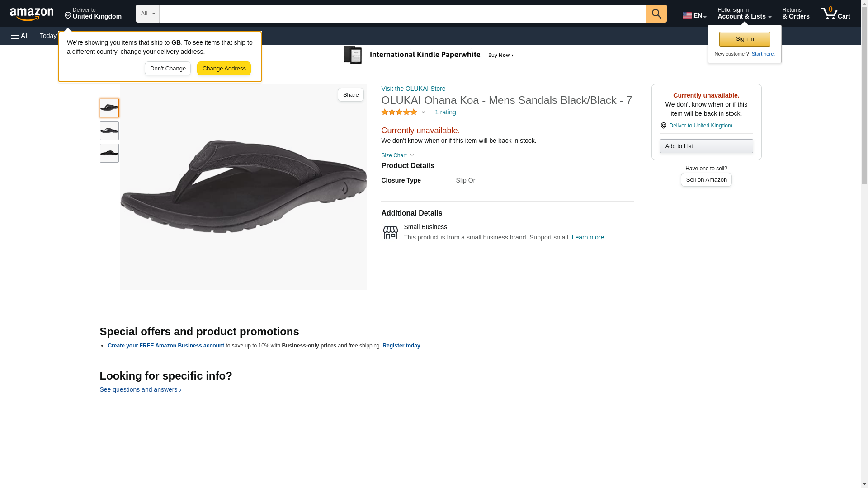Open the EN language flag selector

pyautogui.click(x=694, y=15)
